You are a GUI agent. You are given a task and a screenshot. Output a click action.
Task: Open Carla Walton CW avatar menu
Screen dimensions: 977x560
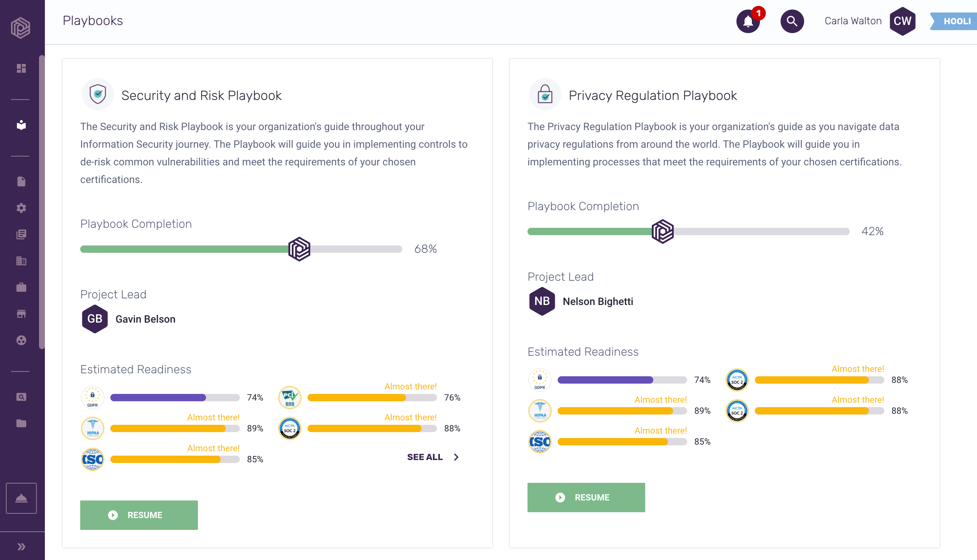click(x=902, y=21)
